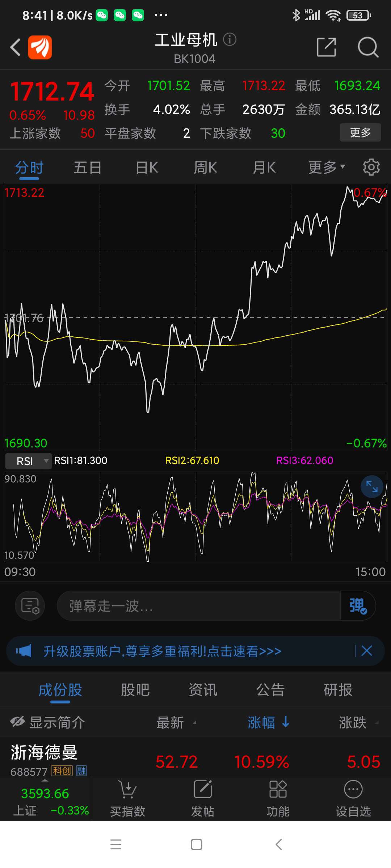391x868 pixels.
Task: Select the 成份股 tab
Action: (x=60, y=690)
